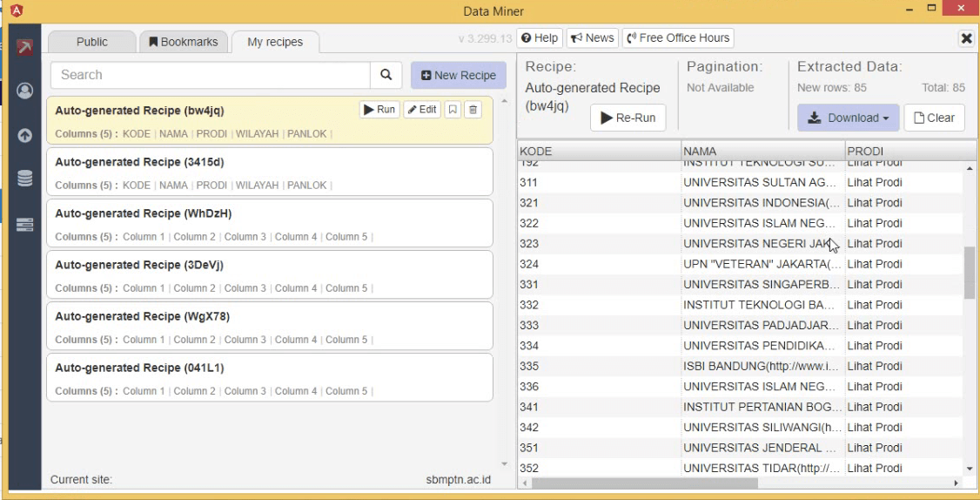The width and height of the screenshot is (980, 500).
Task: Edit the bw4jq recipe
Action: (x=421, y=110)
